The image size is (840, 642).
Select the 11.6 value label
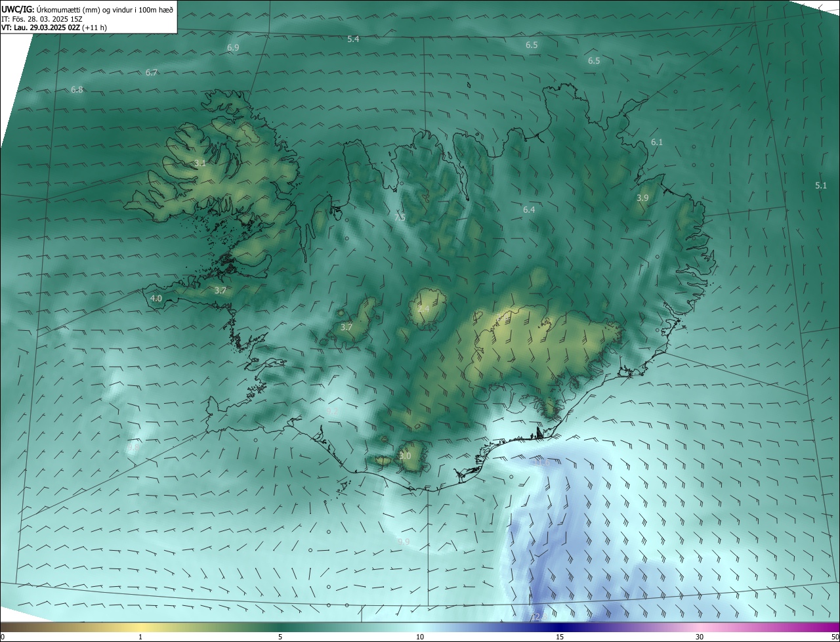click(541, 463)
